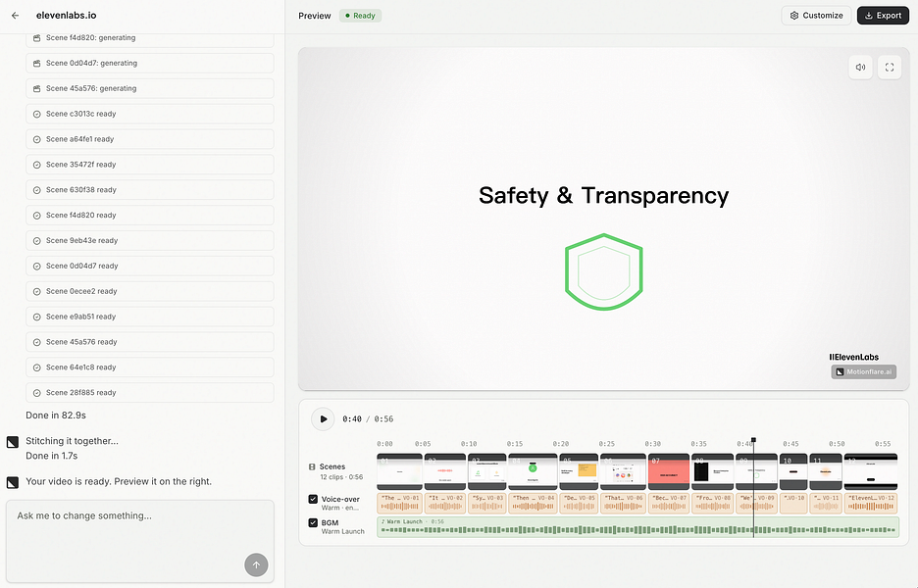
Task: Click the VO-12 voice-over clip
Action: tap(871, 504)
